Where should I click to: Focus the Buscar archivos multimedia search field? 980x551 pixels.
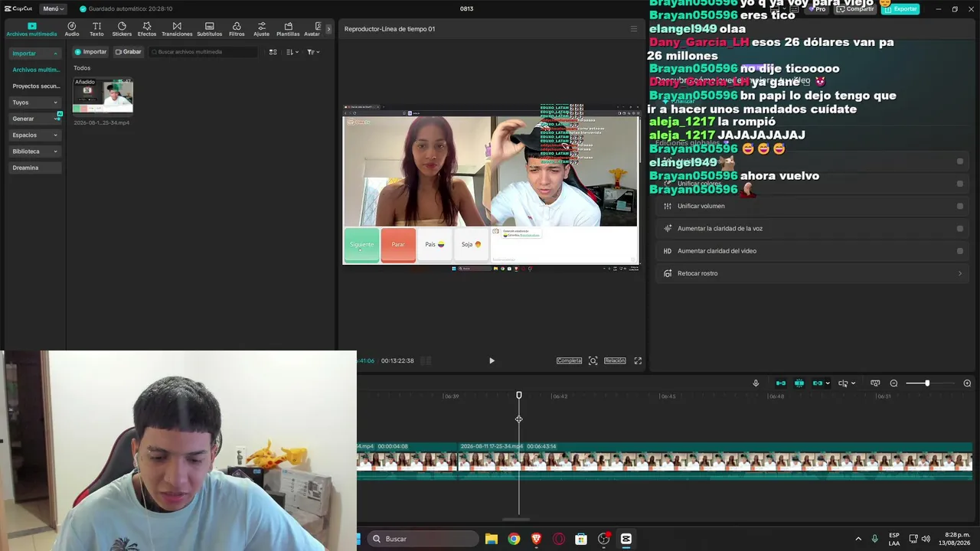(x=204, y=52)
